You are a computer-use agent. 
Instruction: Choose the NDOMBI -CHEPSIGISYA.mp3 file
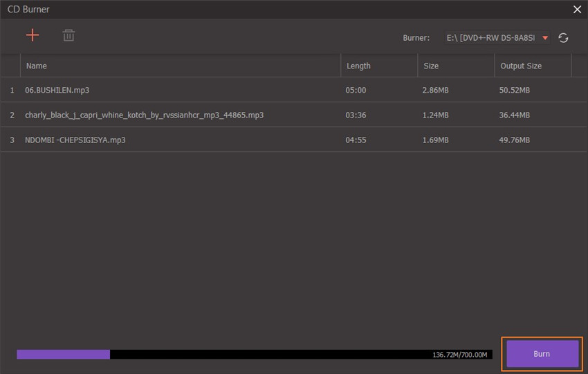[x=75, y=140]
